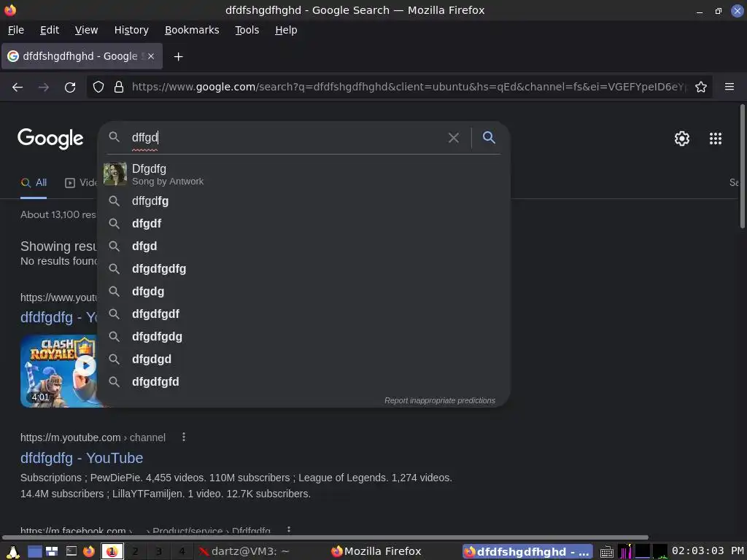Click the horizontal page scrollbar
This screenshot has width=747, height=560.
click(x=325, y=537)
